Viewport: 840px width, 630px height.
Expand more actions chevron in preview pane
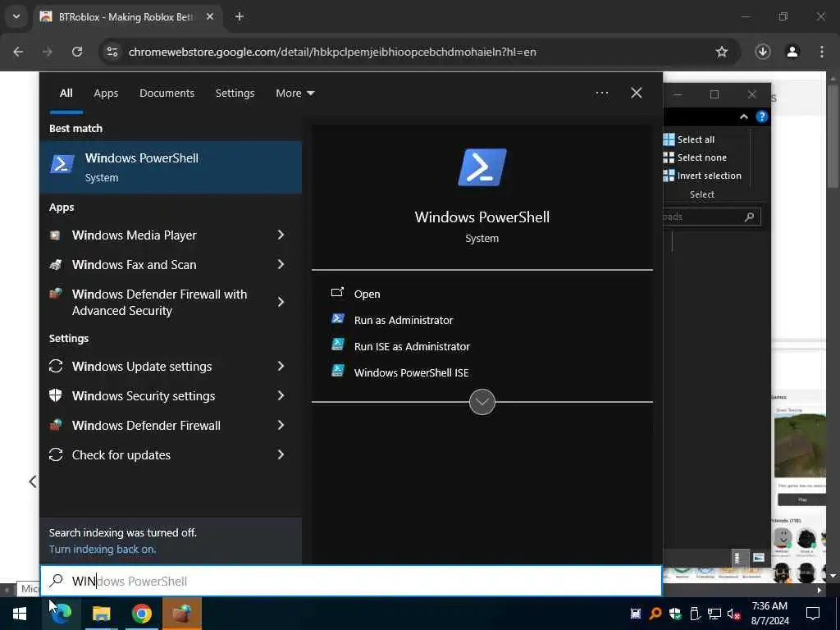click(482, 402)
